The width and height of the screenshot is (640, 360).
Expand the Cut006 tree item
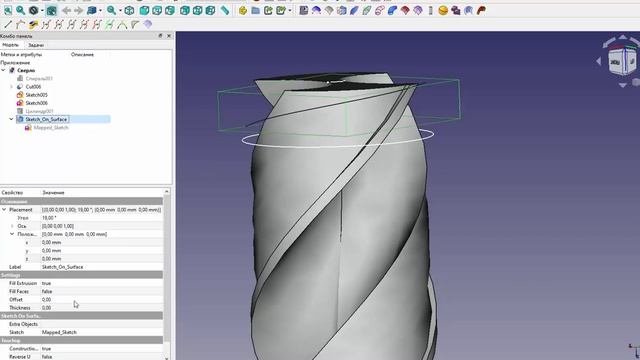click(x=11, y=87)
